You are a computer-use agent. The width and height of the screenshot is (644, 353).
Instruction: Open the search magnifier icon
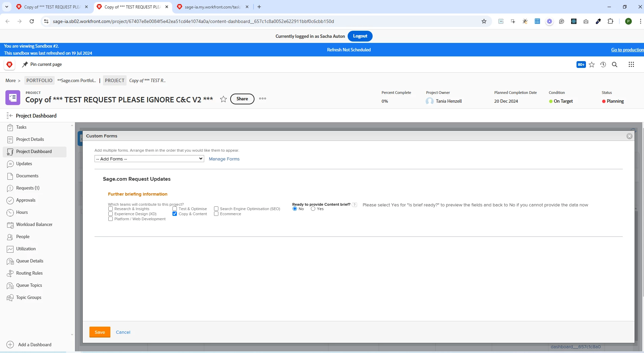click(615, 65)
